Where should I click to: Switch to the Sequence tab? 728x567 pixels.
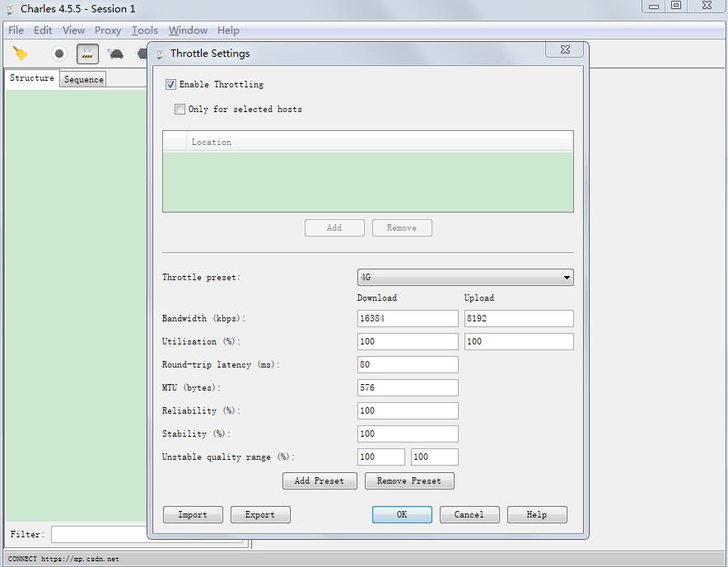(83, 79)
